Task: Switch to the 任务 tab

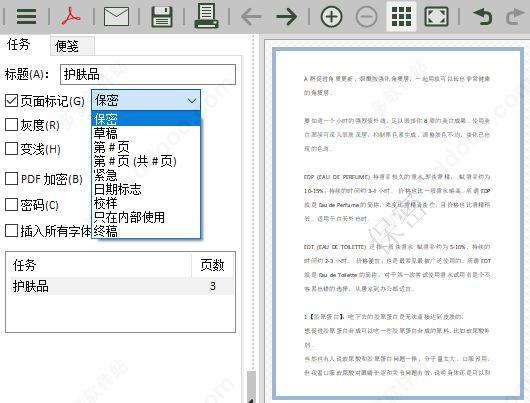Action: pyautogui.click(x=19, y=44)
